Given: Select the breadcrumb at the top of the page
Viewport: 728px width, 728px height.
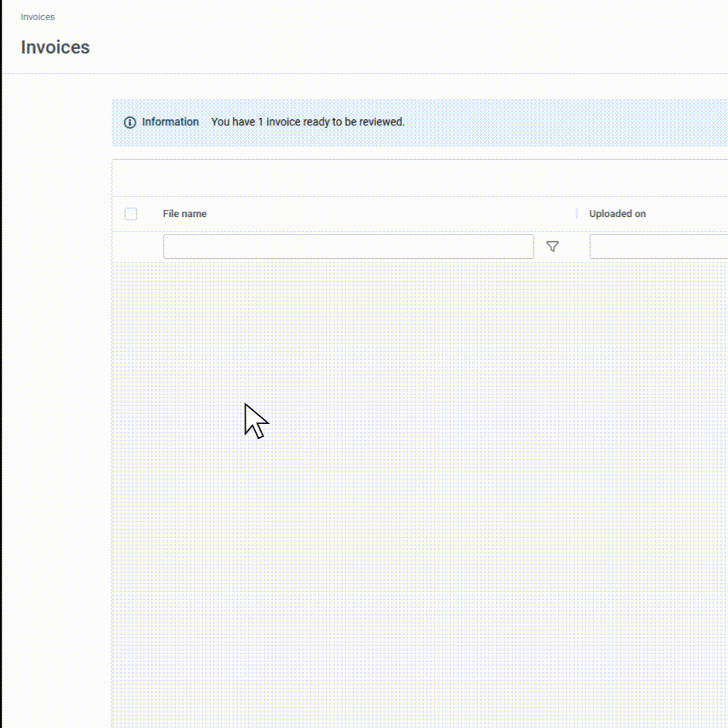Looking at the screenshot, I should pyautogui.click(x=38, y=17).
